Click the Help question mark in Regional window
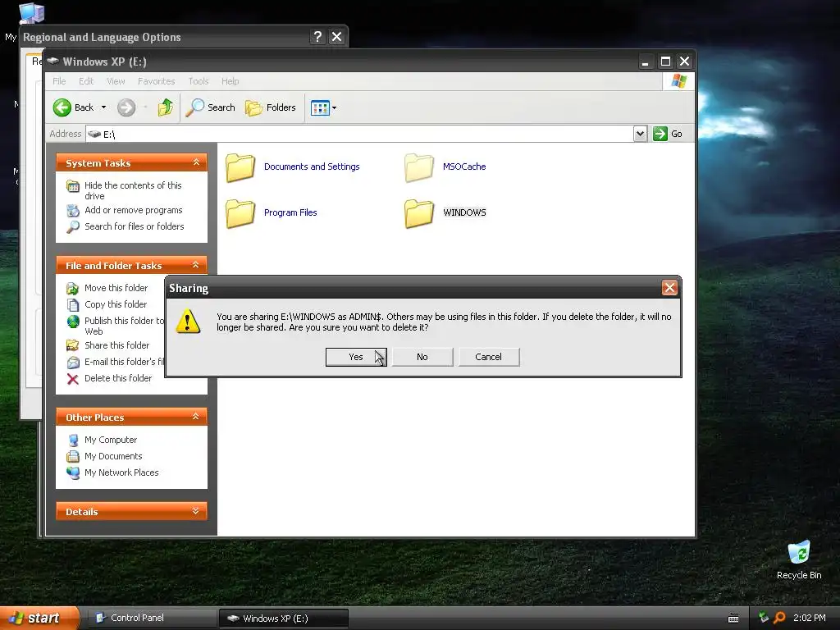Screen dimensions: 840x630 click(317, 36)
